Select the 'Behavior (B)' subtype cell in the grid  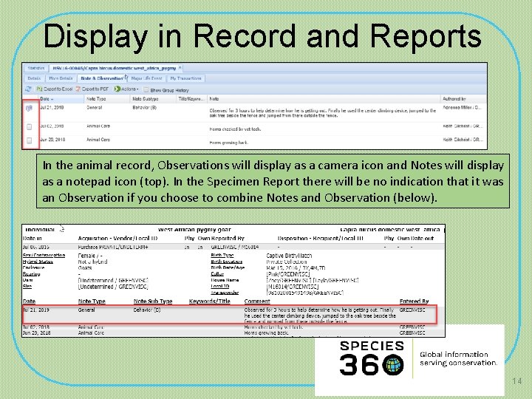pyautogui.click(x=144, y=108)
